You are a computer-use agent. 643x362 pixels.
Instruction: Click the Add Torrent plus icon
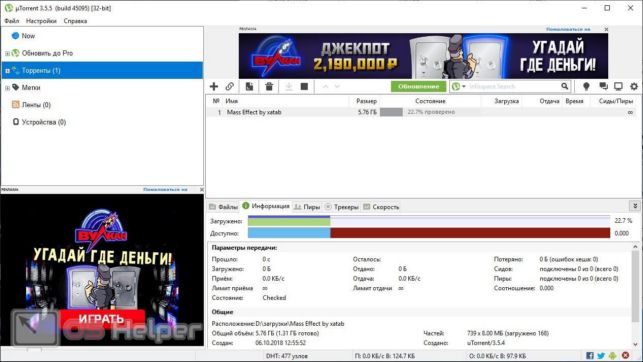point(214,87)
